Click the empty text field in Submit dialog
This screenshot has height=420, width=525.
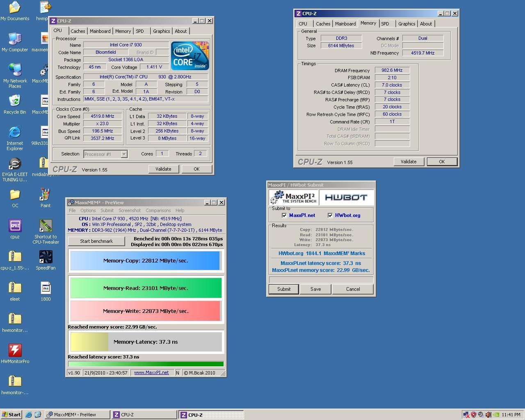[x=321, y=280]
